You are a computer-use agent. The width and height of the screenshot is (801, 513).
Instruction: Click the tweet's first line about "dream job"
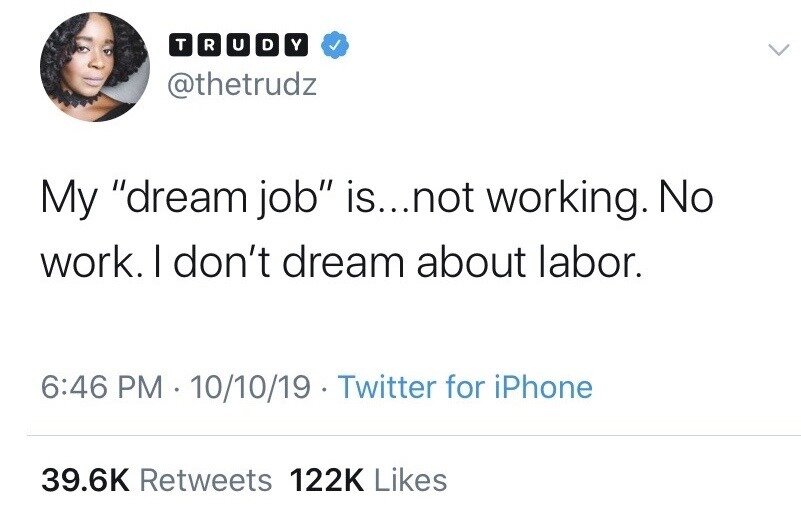376,198
